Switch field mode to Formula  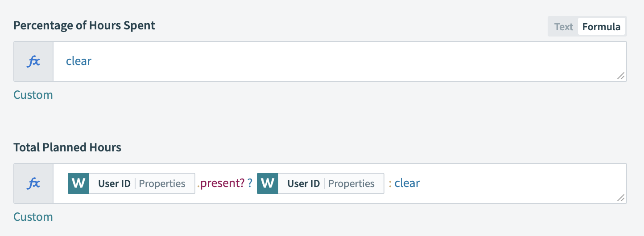pyautogui.click(x=601, y=27)
